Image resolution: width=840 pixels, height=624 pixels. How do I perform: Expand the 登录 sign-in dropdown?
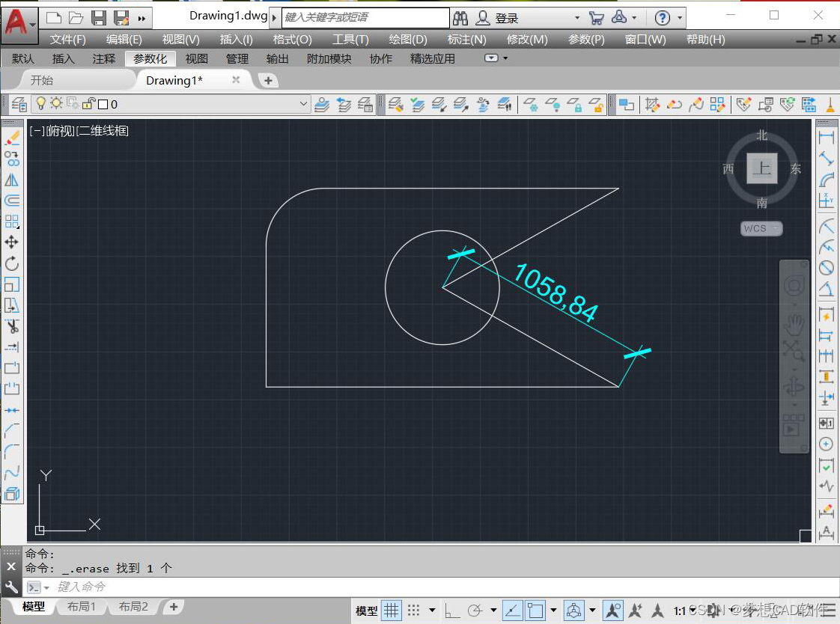tap(577, 18)
